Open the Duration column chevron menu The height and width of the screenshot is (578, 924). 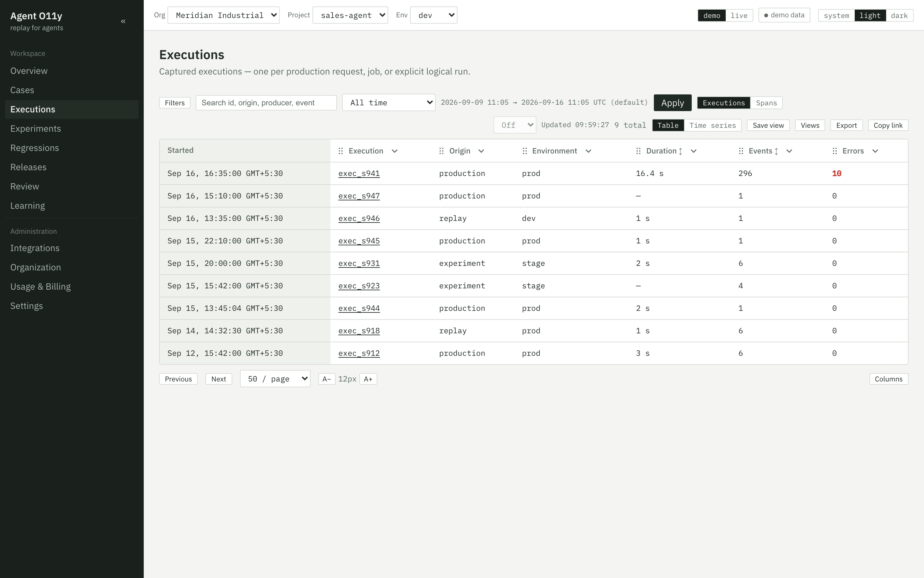coord(694,151)
